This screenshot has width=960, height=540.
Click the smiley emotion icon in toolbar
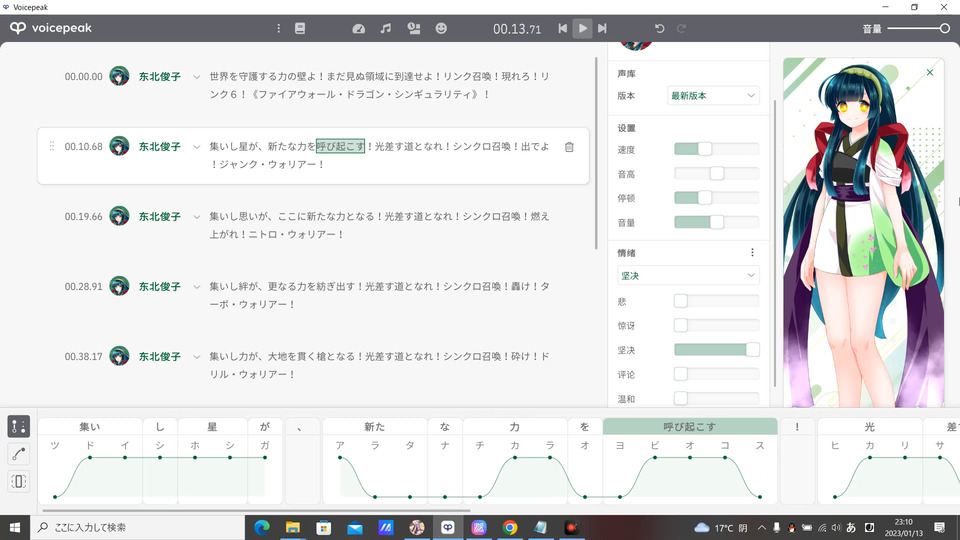click(441, 28)
